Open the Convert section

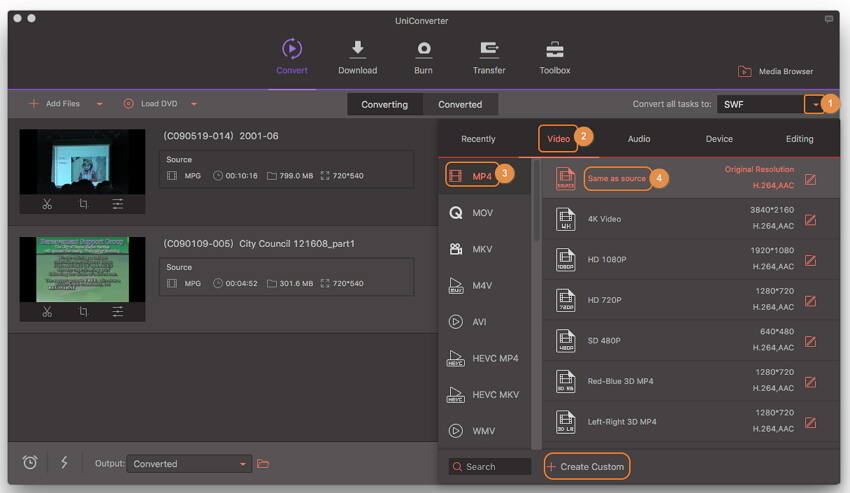click(x=292, y=56)
